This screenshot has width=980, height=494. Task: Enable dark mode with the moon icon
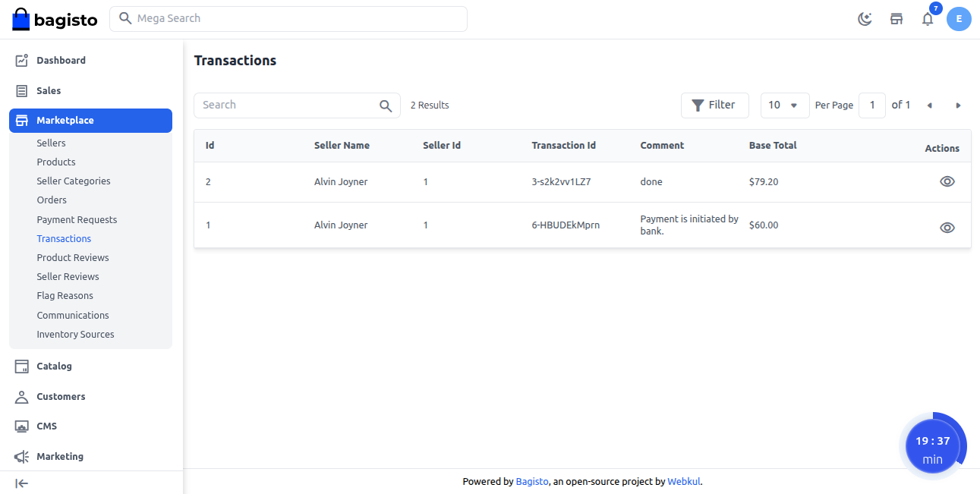click(865, 18)
